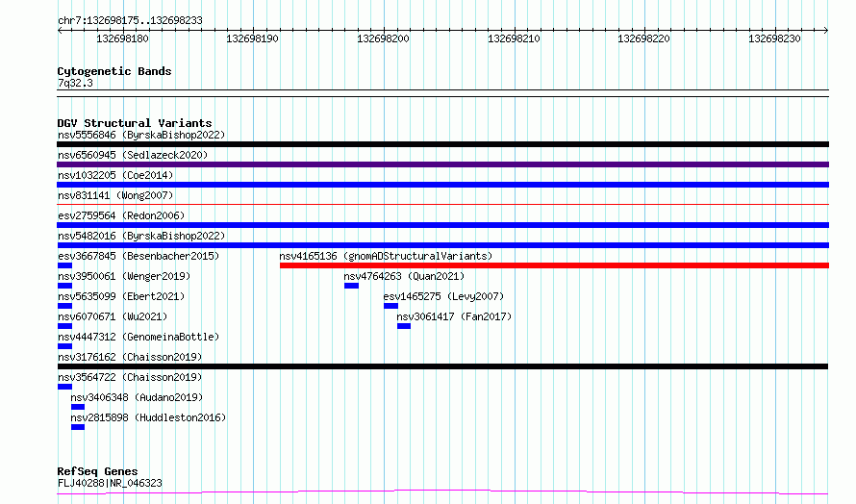Click the thin red line of nsv831141
This screenshot has width=856, height=504.
[442, 204]
